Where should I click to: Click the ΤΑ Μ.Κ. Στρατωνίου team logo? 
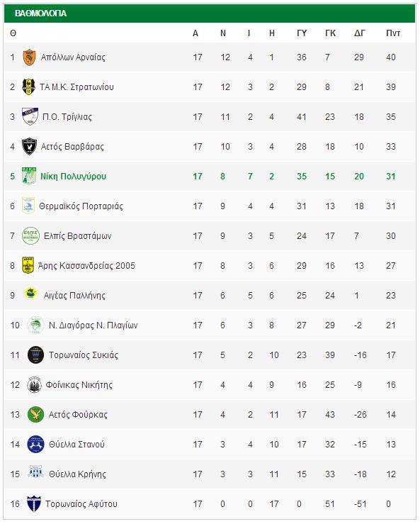(28, 87)
